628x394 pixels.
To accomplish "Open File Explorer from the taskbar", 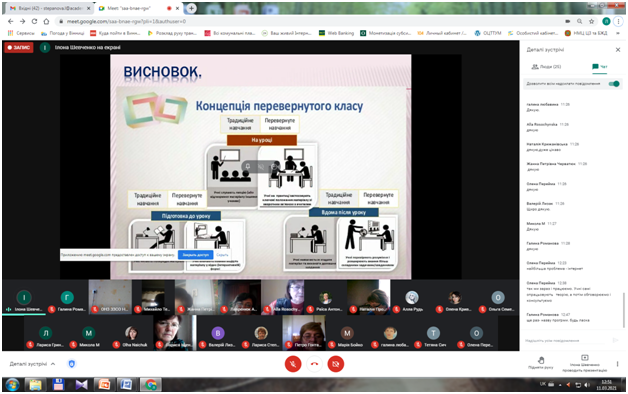I will [35, 385].
